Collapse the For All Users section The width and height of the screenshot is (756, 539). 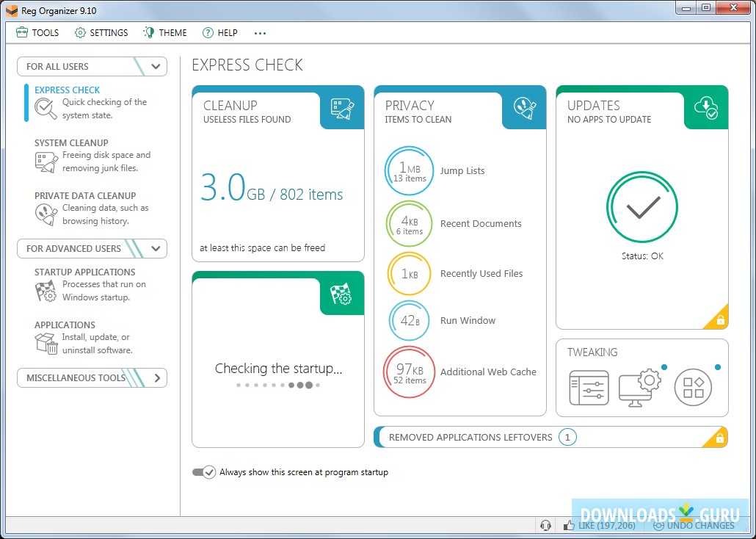tap(156, 66)
